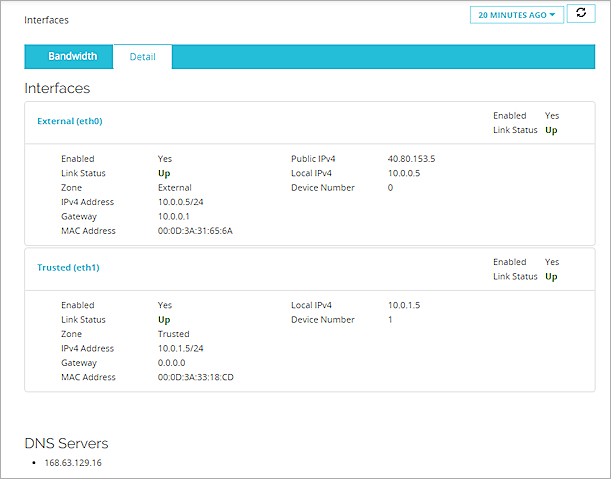Image resolution: width=611 pixels, height=479 pixels.
Task: Select the Detail tab
Action: coord(142,57)
